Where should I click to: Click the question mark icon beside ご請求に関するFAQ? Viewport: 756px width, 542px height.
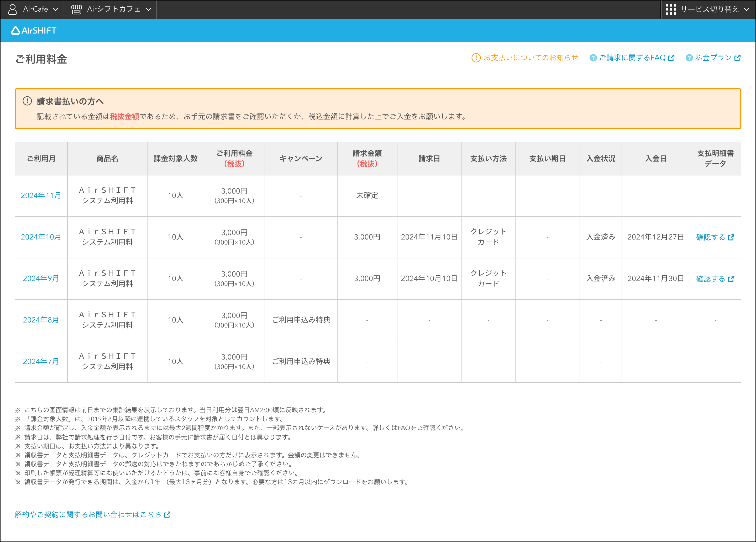tap(593, 58)
